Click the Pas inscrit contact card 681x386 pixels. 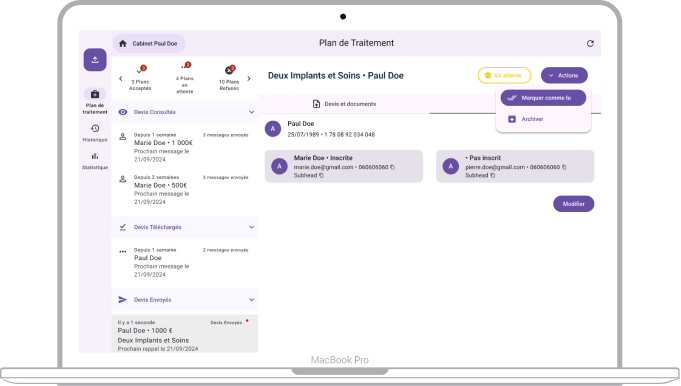pos(515,166)
